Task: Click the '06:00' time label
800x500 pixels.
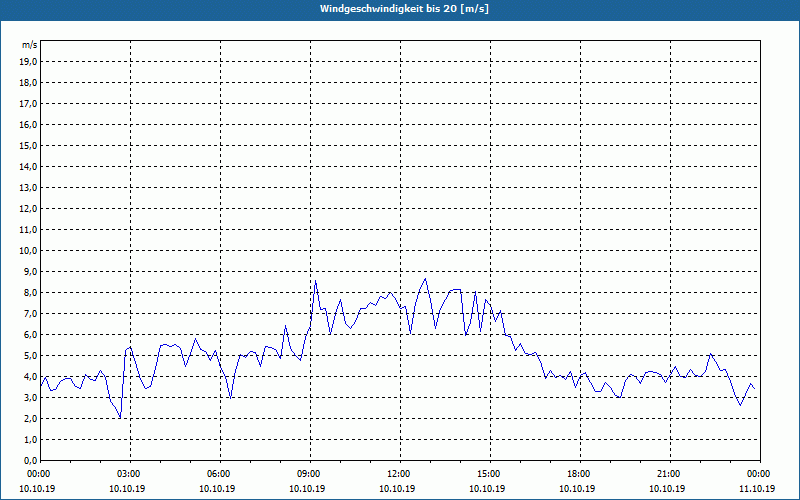Action: [x=217, y=474]
